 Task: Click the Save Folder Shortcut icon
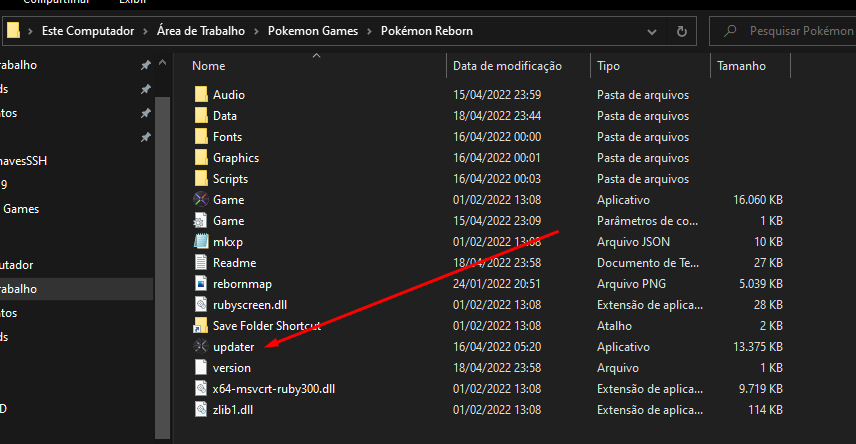coord(201,325)
